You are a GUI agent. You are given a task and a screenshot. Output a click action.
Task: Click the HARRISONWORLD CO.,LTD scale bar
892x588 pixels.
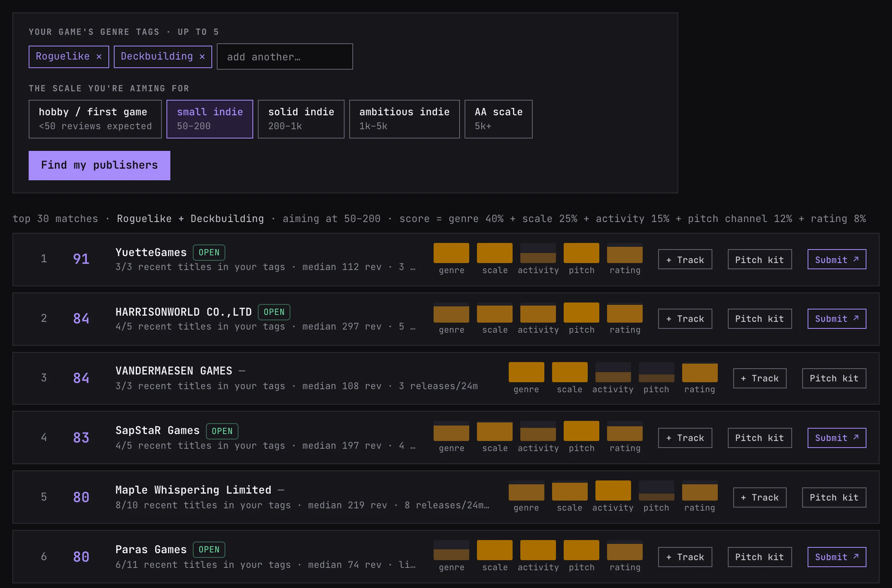point(495,313)
